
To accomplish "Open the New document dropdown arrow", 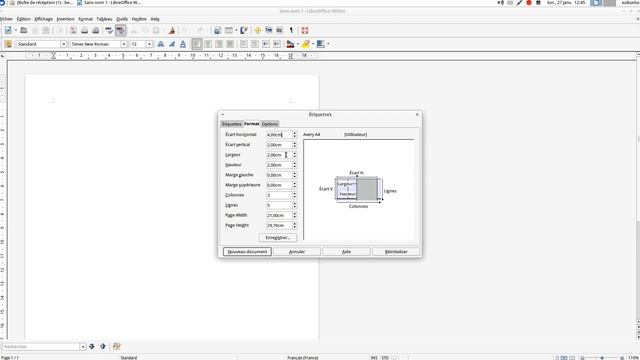I will pos(16,31).
